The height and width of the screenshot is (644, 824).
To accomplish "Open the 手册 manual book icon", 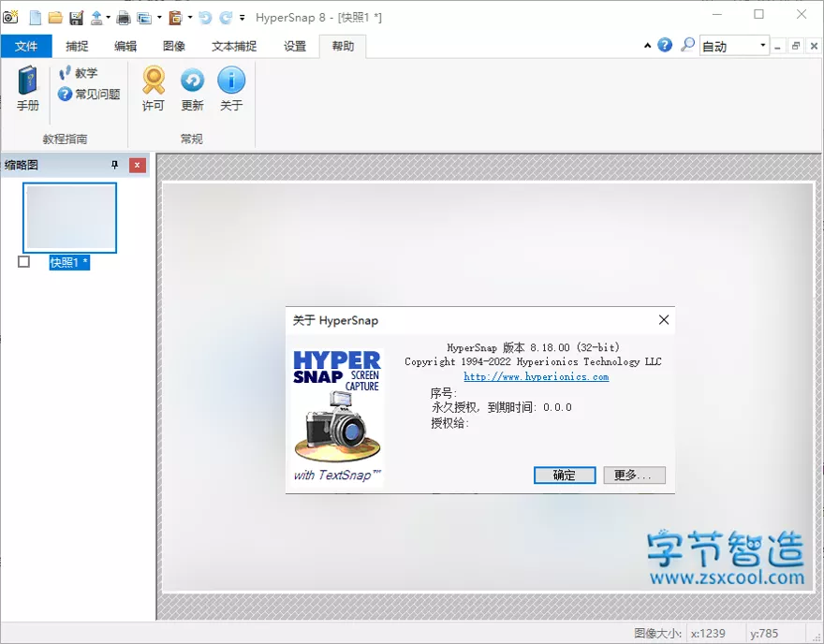I will 28,88.
